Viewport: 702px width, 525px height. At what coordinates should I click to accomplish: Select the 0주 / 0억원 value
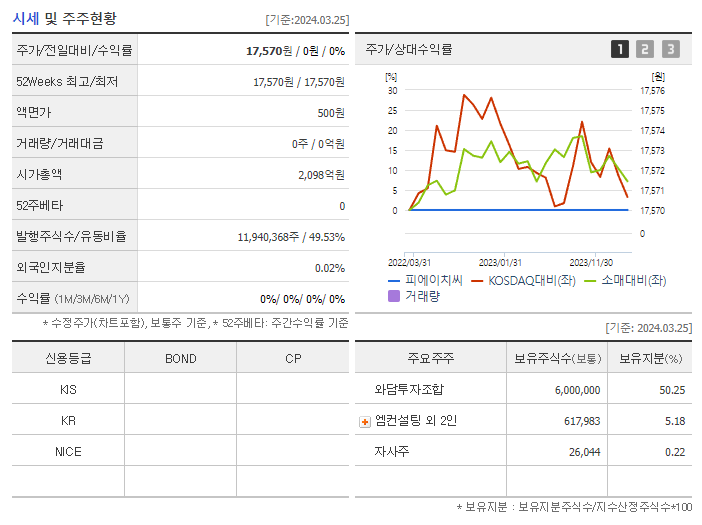tap(318, 144)
